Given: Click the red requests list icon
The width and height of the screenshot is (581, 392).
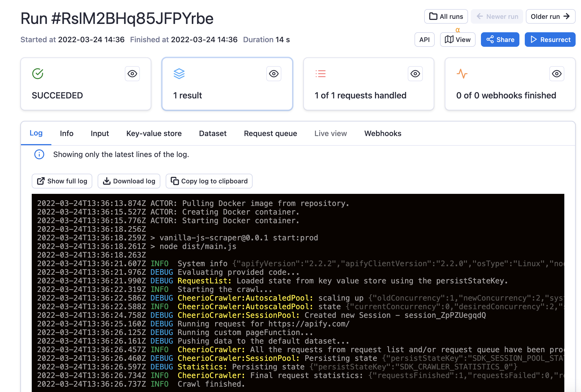Looking at the screenshot, I should pyautogui.click(x=320, y=74).
